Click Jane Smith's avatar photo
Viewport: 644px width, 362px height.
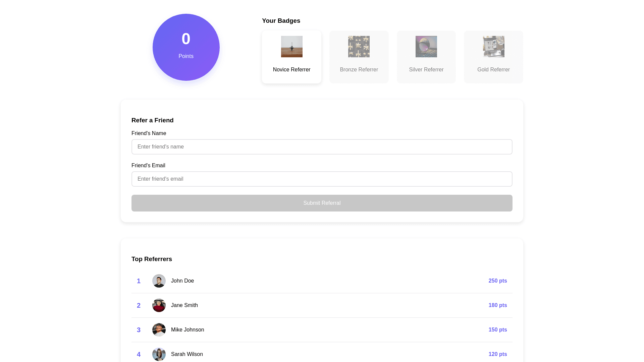[x=159, y=305]
